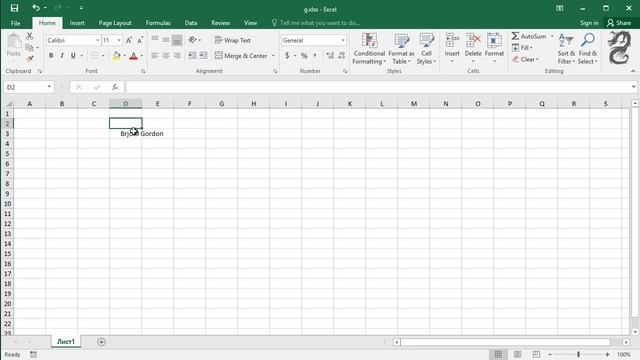The height and width of the screenshot is (360, 640).
Task: Open Cell Styles gallery
Action: coord(427,49)
